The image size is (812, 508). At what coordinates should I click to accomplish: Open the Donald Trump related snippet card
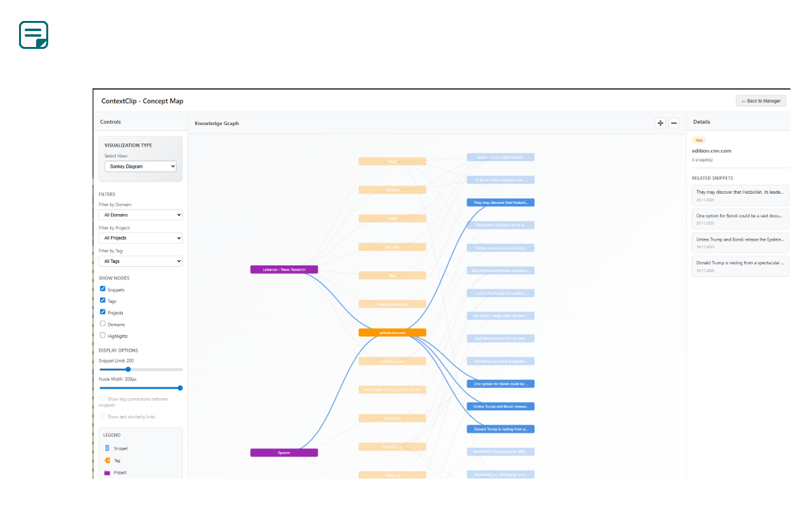pyautogui.click(x=740, y=265)
